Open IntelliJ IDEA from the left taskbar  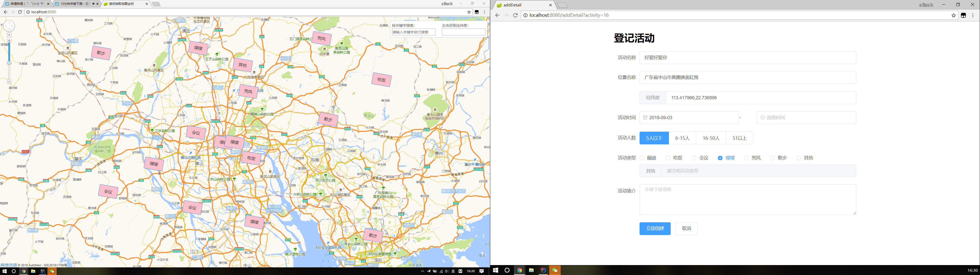click(43, 271)
